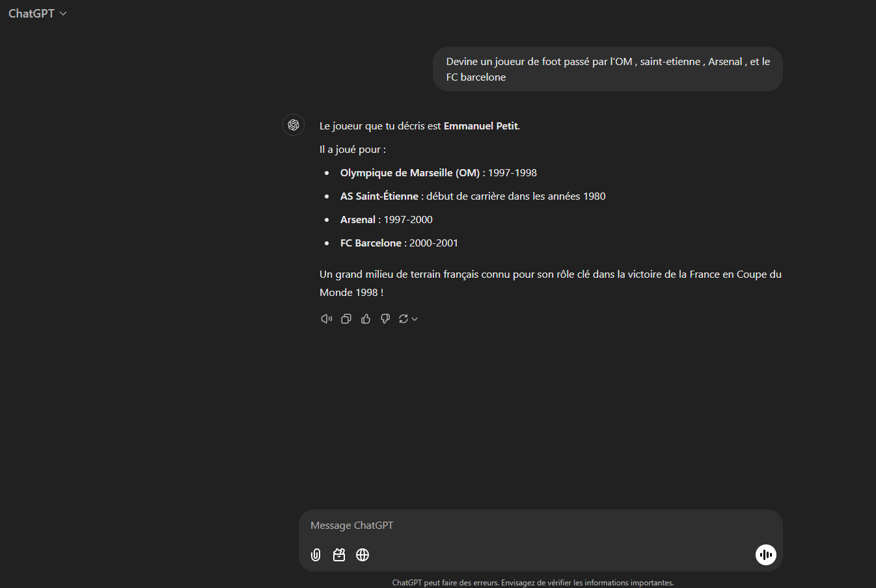Open the tools box icon in composer
This screenshot has height=588, width=876.
click(x=339, y=555)
